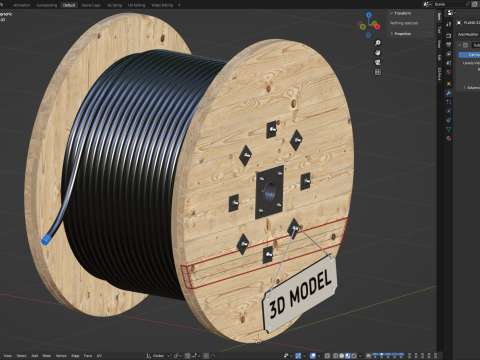Viewport: 480px width, 360px height.
Task: Open the UV Editing workspace tab
Action: tap(136, 5)
